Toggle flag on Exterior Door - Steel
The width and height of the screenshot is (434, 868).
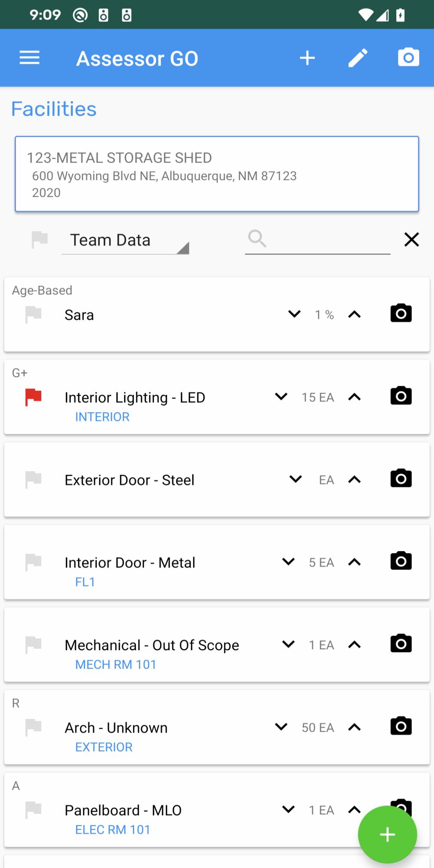tap(33, 480)
